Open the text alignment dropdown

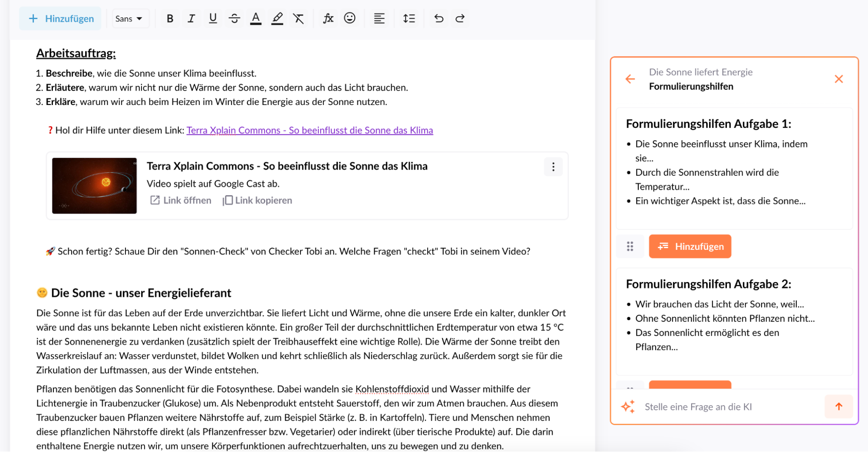point(379,18)
